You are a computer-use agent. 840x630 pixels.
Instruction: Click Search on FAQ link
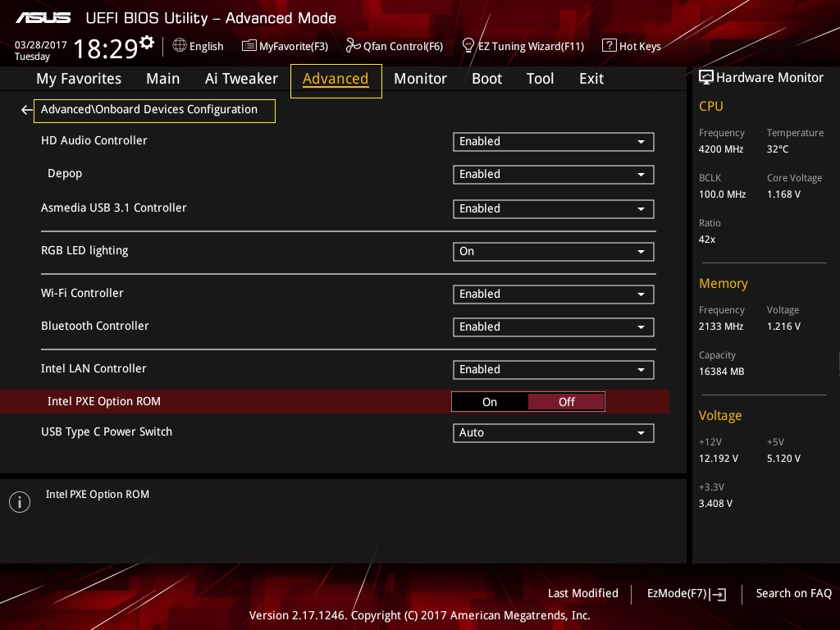[x=793, y=594]
